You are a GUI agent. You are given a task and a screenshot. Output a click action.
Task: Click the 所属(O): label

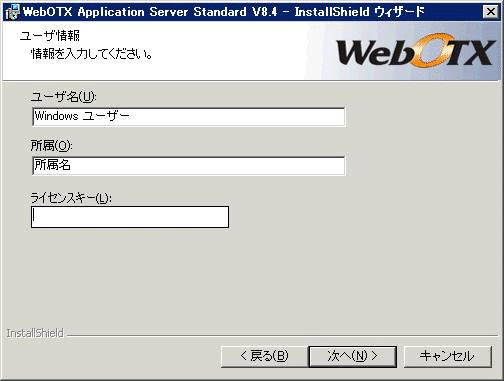click(x=51, y=145)
